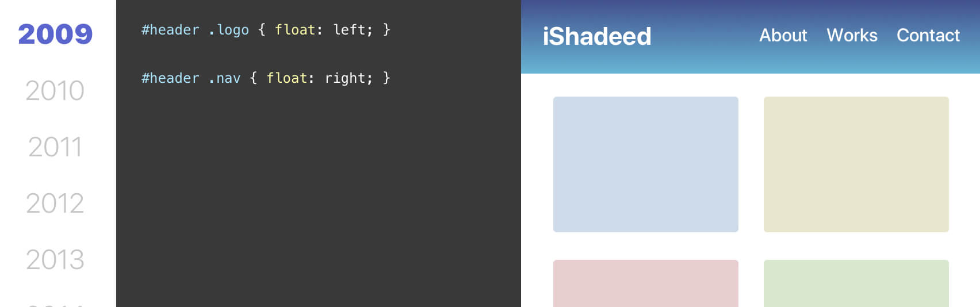Image resolution: width=980 pixels, height=307 pixels.
Task: Select the 2009 year in the timeline
Action: (55, 34)
